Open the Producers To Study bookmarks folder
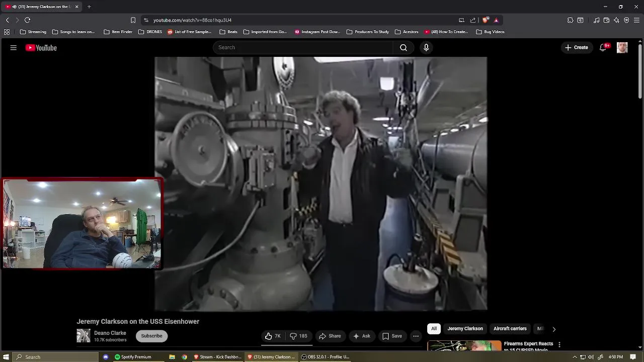The image size is (644, 362). tap(368, 32)
